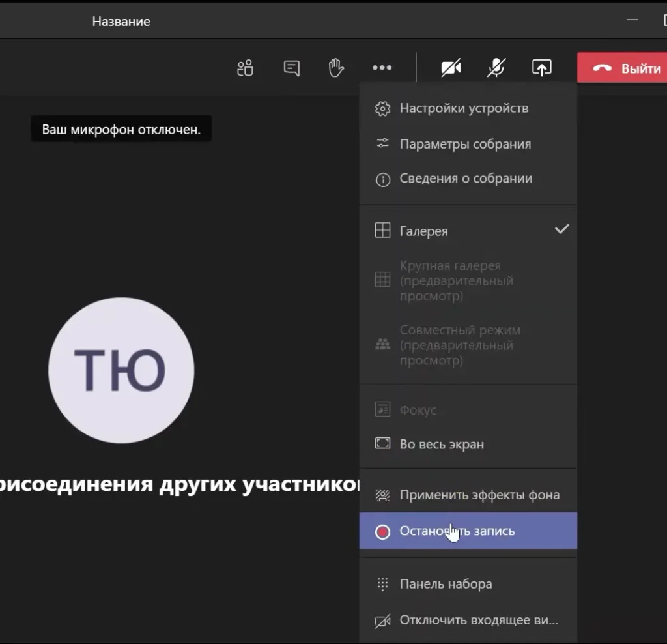Screen dimensions: 667x644
Task: Select Во весь экран
Action: [468, 444]
